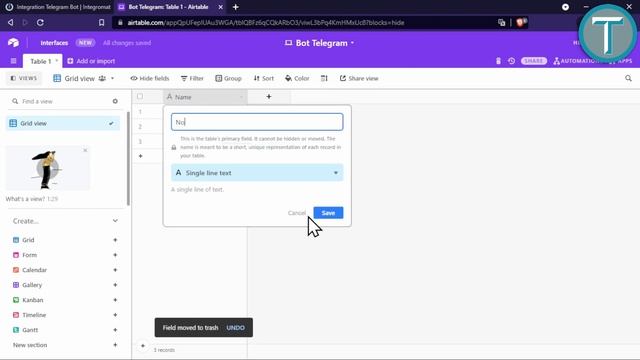Open Hide fields menu
Viewport: 640px width, 360px height.
149,78
